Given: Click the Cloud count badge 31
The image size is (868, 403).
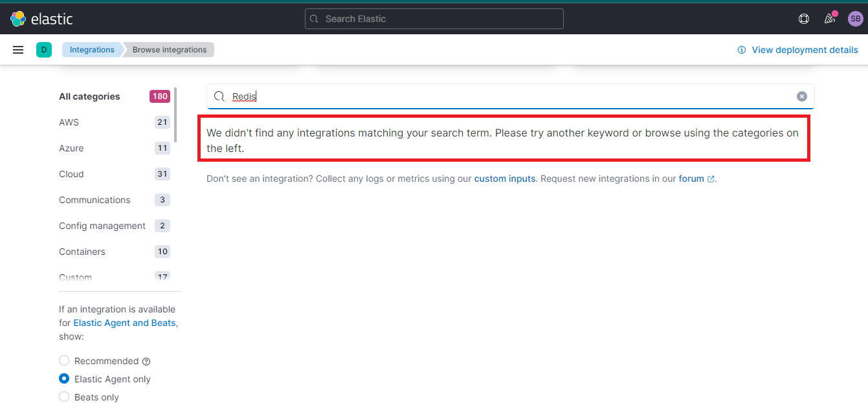Looking at the screenshot, I should pos(162,174).
